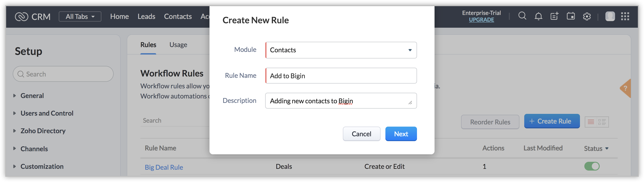Switch to grouped view layout toggle
Viewport: 644px width, 182px height.
[602, 122]
